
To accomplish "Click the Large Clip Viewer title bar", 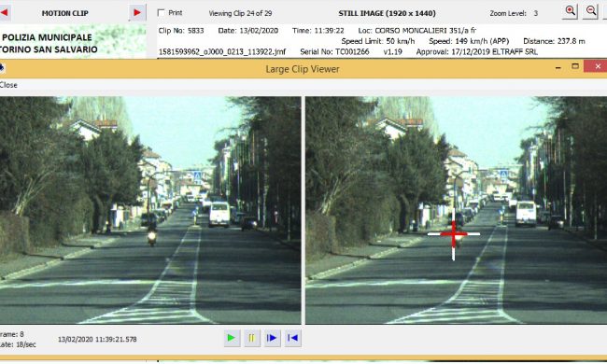I will 303,69.
